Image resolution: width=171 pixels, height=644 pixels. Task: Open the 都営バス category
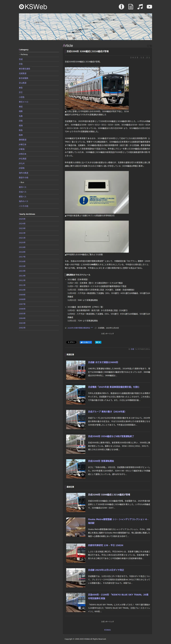coord(23,196)
